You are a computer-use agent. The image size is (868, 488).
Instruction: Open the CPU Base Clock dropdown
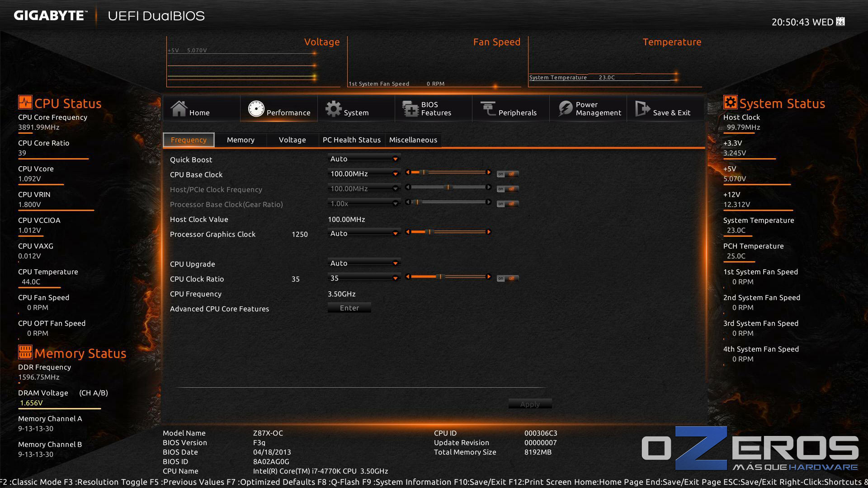tap(364, 174)
